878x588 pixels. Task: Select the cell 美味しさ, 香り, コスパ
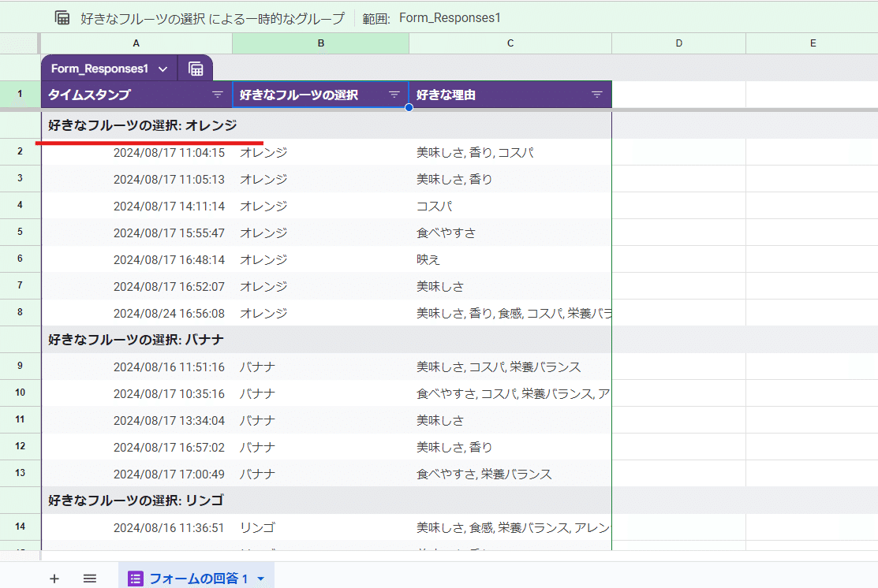tap(510, 152)
